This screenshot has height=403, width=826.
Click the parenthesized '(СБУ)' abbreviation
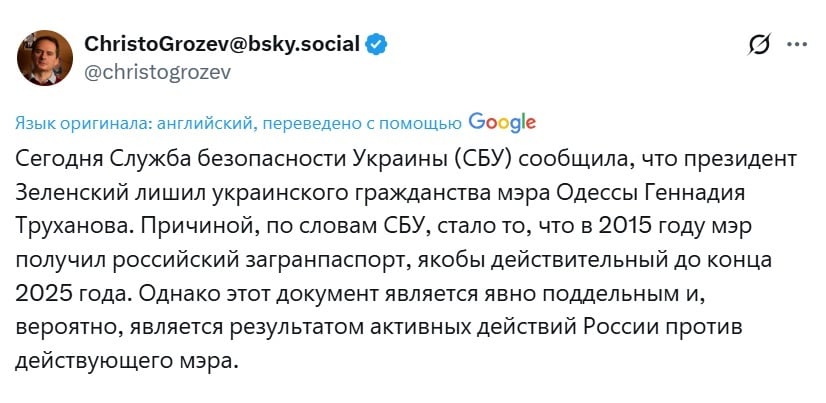[483, 161]
